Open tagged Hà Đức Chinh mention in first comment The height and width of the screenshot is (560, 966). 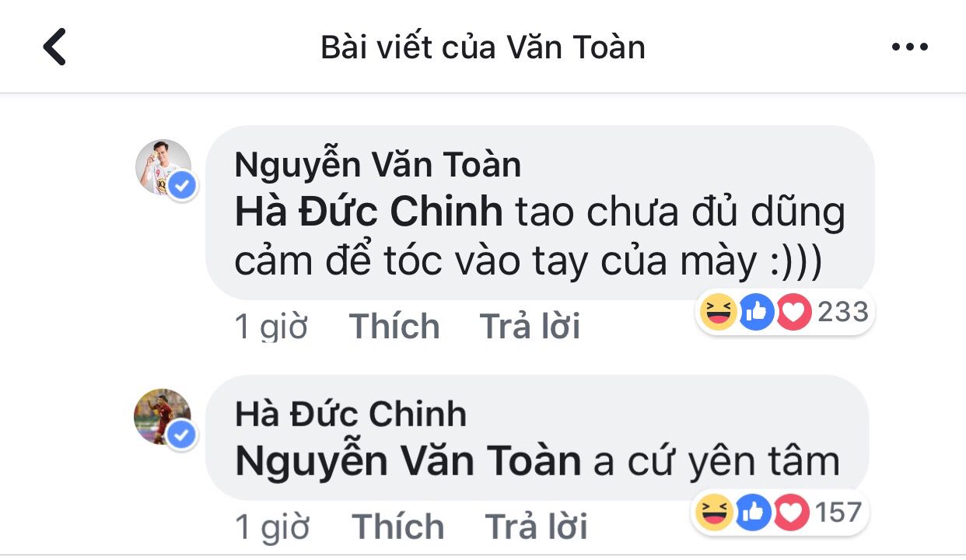pyautogui.click(x=369, y=212)
